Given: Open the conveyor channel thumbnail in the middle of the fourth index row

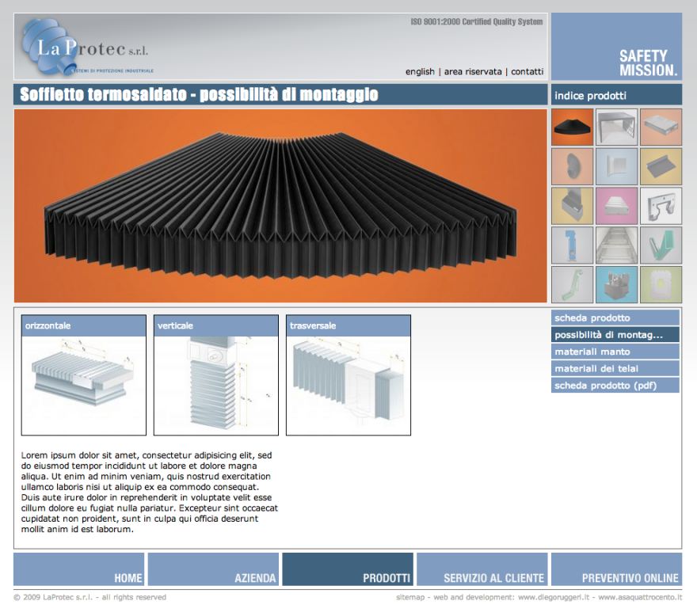Looking at the screenshot, I should pos(616,245).
